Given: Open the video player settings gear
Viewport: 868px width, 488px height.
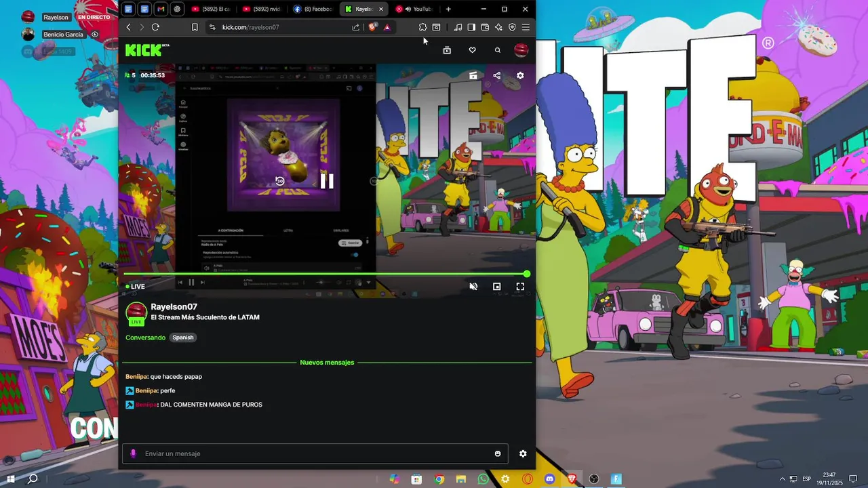Looking at the screenshot, I should click(520, 75).
